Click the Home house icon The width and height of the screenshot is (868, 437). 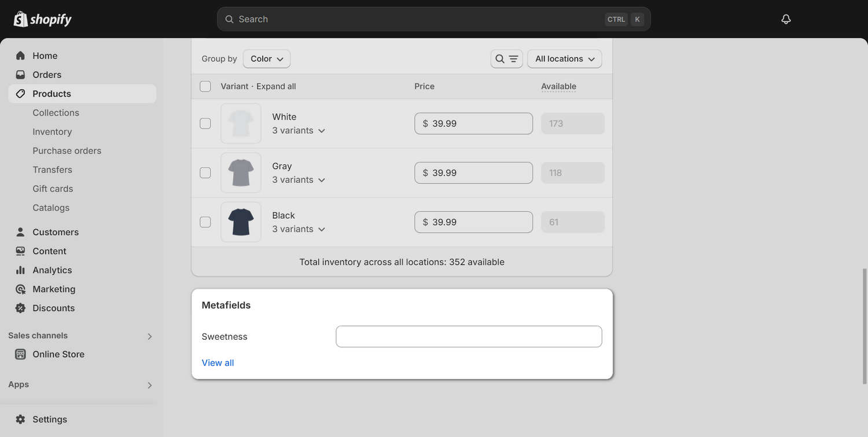(x=20, y=56)
